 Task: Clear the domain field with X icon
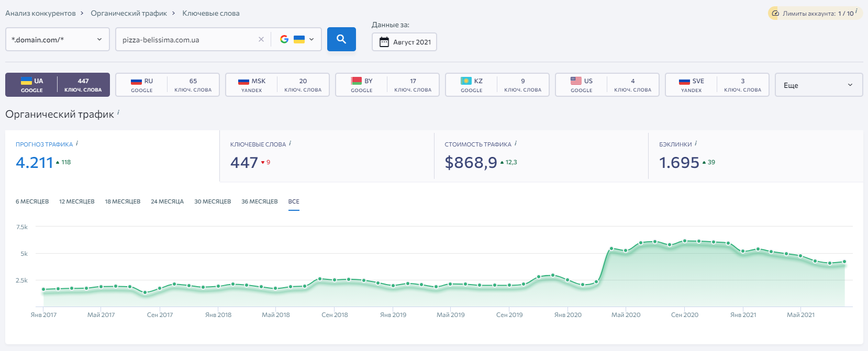[x=261, y=39]
